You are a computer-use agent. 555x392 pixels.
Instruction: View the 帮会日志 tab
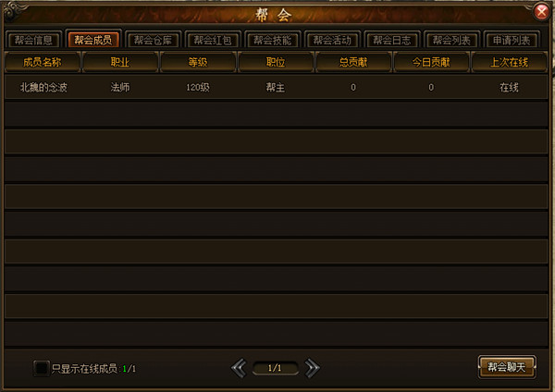point(392,40)
